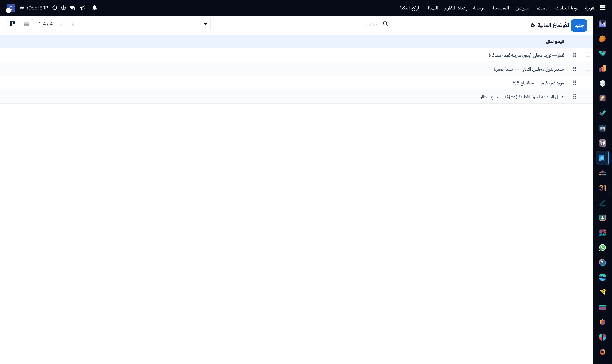Image resolution: width=612 pixels, height=364 pixels.
Task: Click the جديد button
Action: (579, 25)
